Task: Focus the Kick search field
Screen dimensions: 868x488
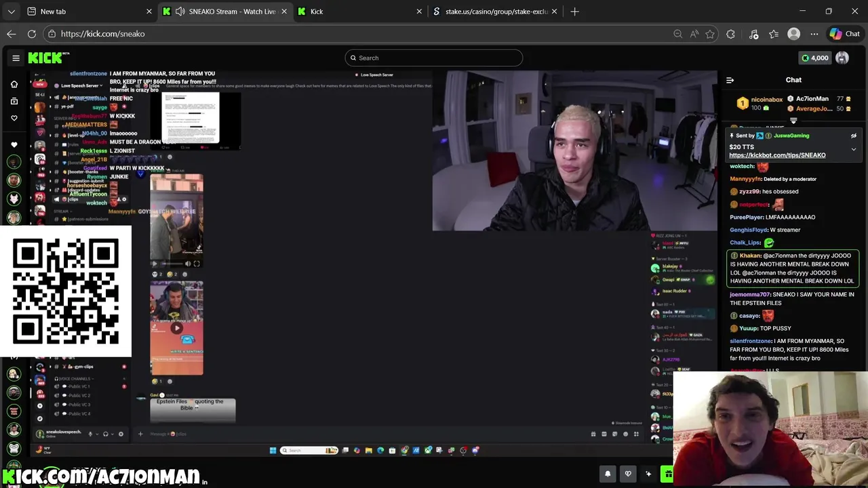Action: pos(433,58)
